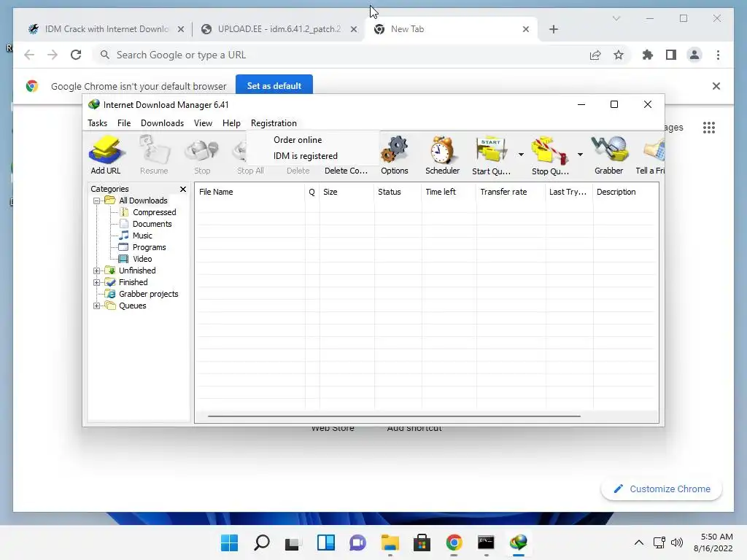Open taskbar Search icon
This screenshot has height=560, width=747.
pyautogui.click(x=262, y=542)
